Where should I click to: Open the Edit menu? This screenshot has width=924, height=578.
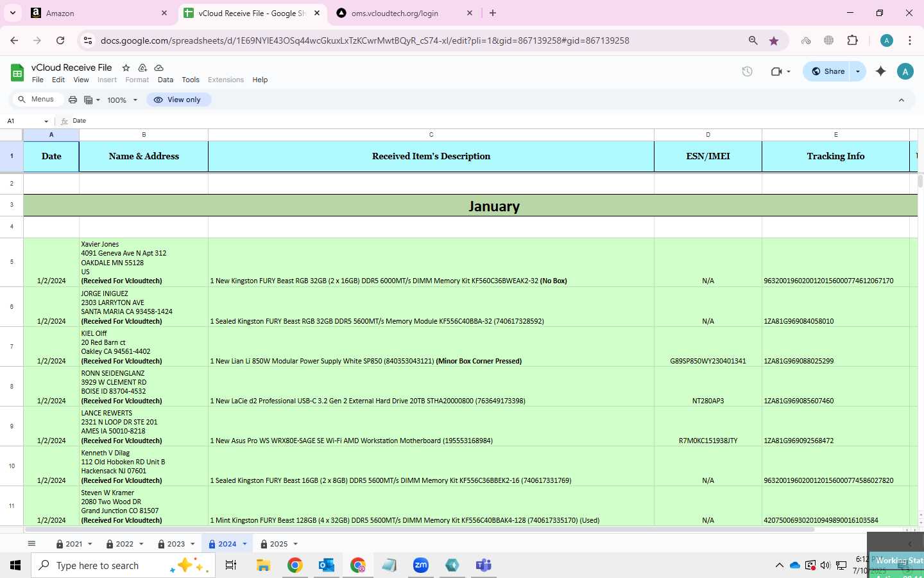click(58, 80)
